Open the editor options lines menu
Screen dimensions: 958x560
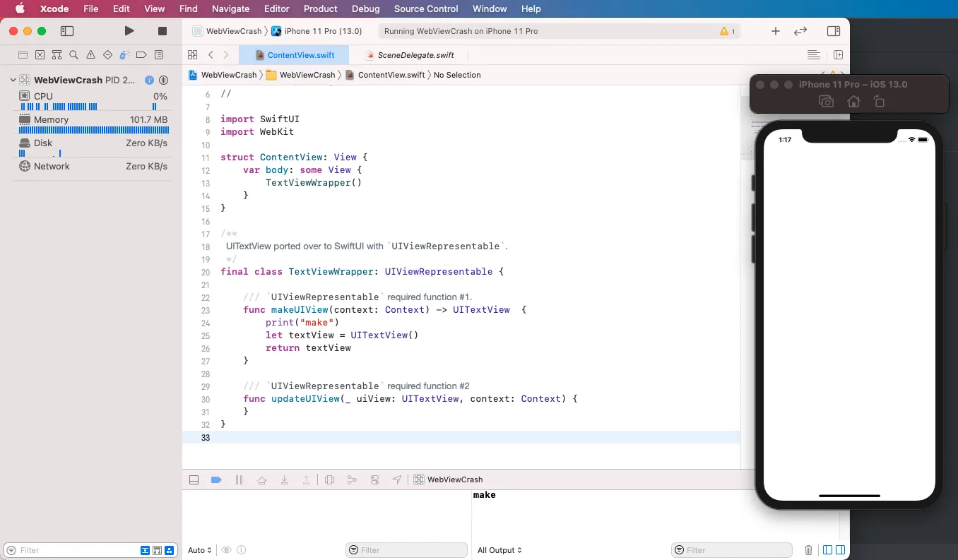814,54
